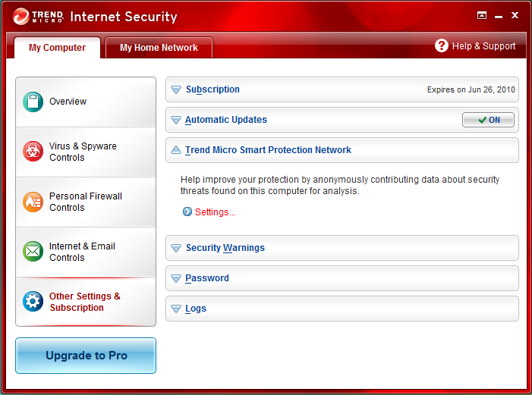Expand the Password section
The height and width of the screenshot is (395, 532).
pyautogui.click(x=342, y=278)
